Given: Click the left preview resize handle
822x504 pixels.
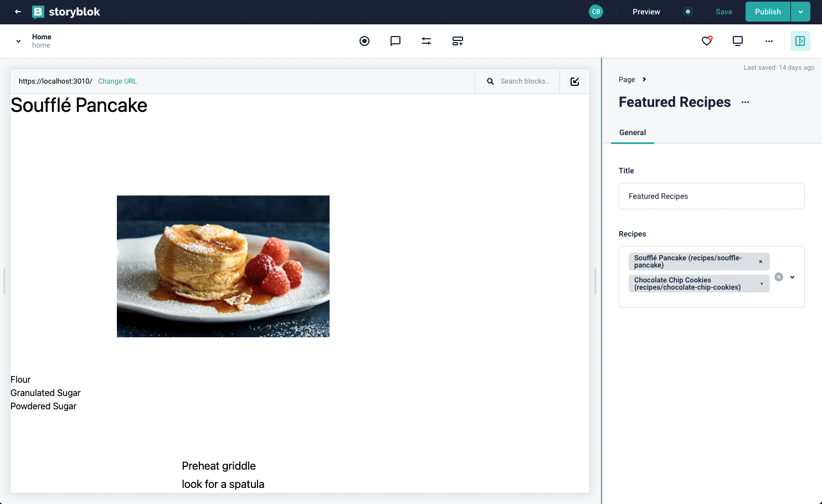Looking at the screenshot, I should [x=4, y=281].
